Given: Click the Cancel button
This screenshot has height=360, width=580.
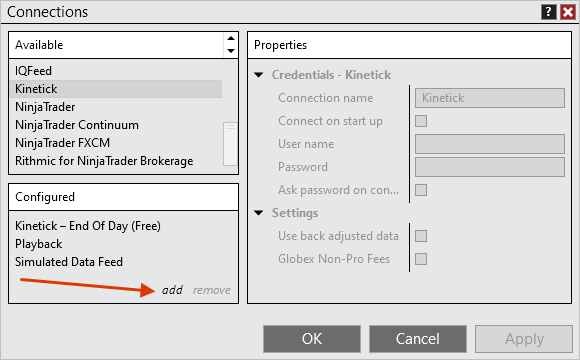Looking at the screenshot, I should pos(418,339).
